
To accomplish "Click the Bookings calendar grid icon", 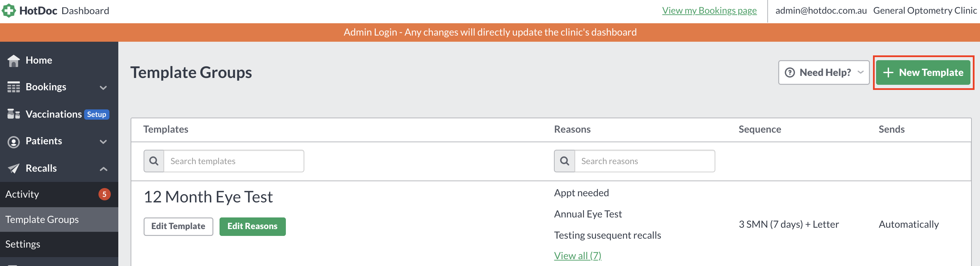I will click(x=14, y=87).
